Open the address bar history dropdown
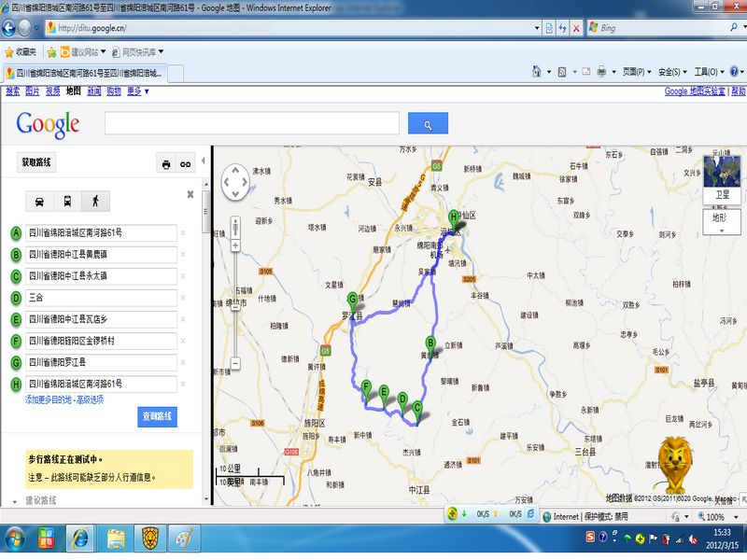Image resolution: width=747 pixels, height=560 pixels. pos(538,28)
